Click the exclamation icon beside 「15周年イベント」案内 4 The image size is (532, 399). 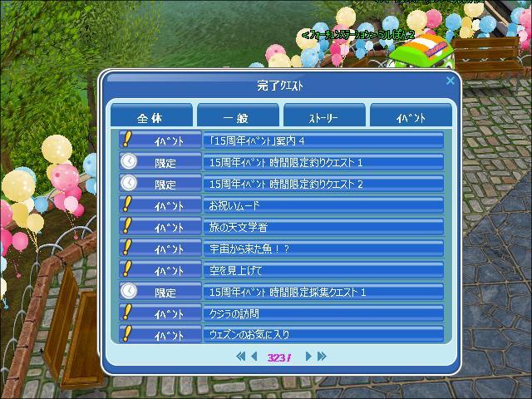[x=127, y=139]
